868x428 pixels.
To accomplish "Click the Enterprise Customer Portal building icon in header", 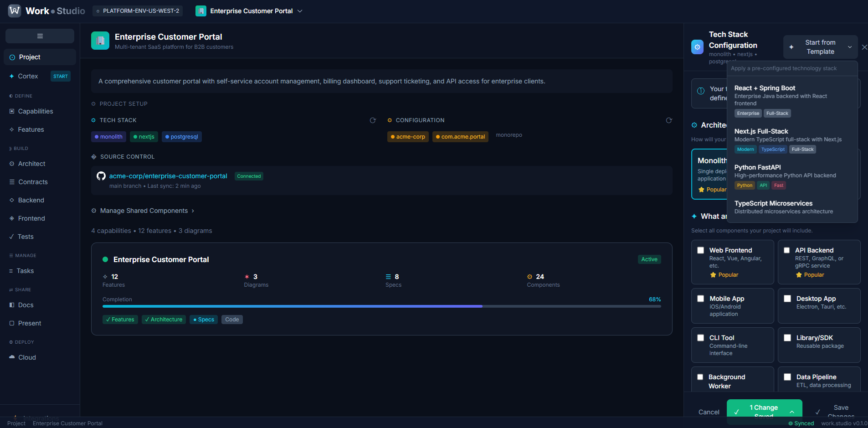I will coord(201,11).
